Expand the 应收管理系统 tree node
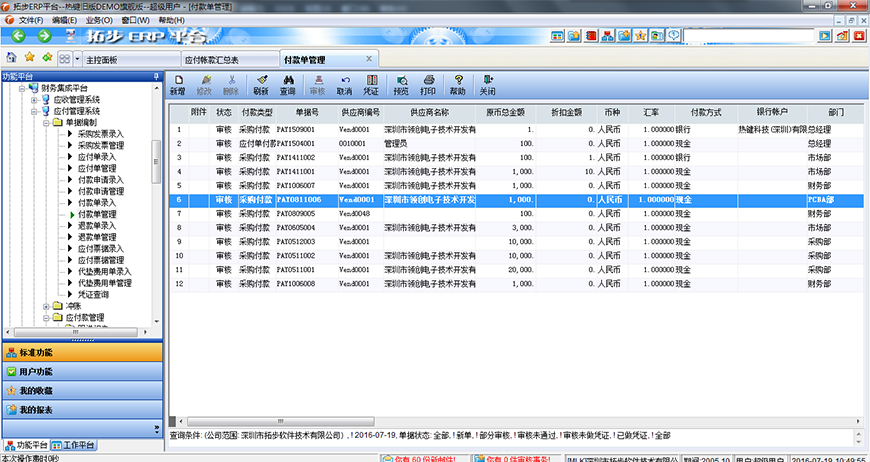 (34, 100)
